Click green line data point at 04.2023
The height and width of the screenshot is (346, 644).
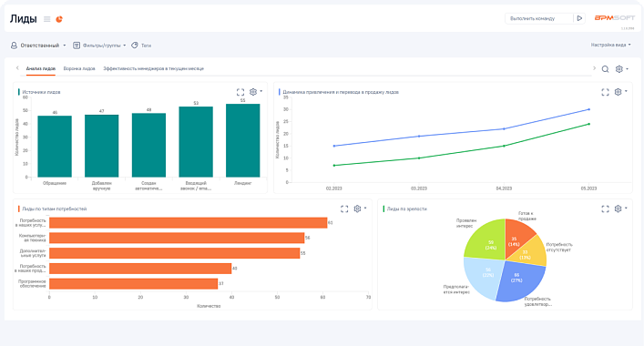coord(504,146)
